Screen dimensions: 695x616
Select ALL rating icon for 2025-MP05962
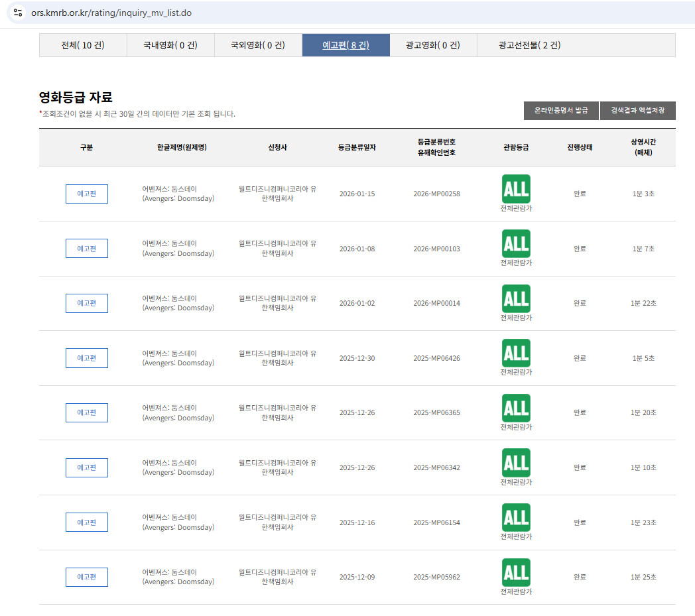[x=516, y=572]
